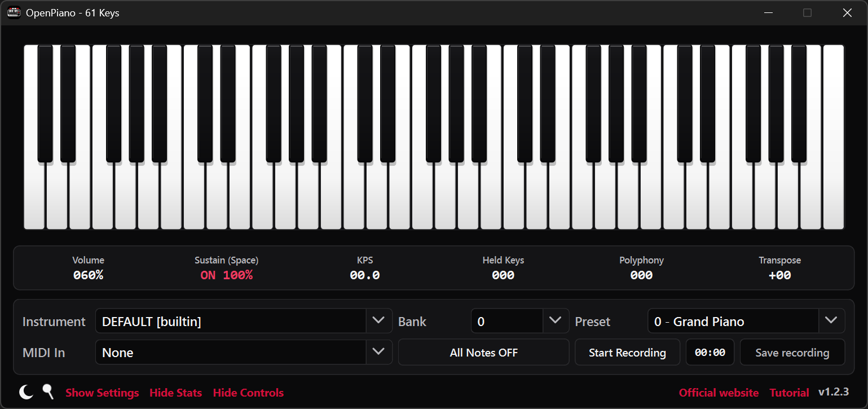Hide Stats using the bottom link
This screenshot has height=409, width=868.
point(175,393)
